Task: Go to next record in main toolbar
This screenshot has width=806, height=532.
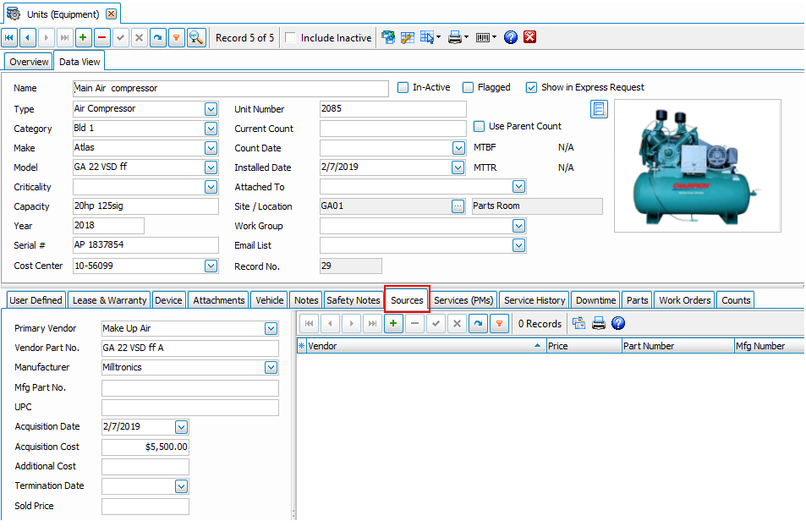Action: (47, 37)
